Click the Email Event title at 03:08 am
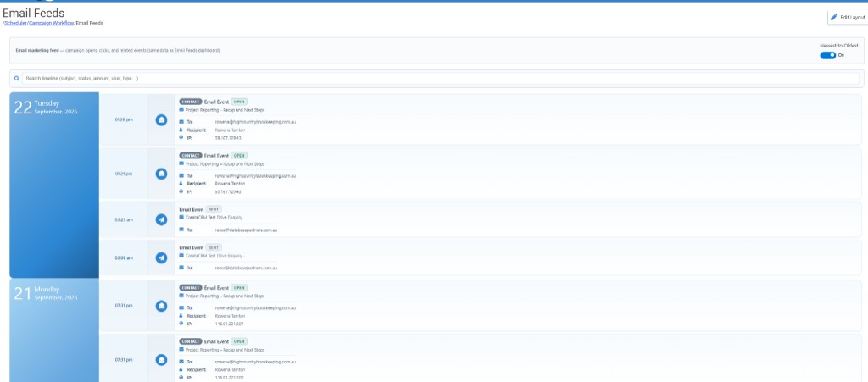Screen dimensions: 868x382 click(192, 247)
